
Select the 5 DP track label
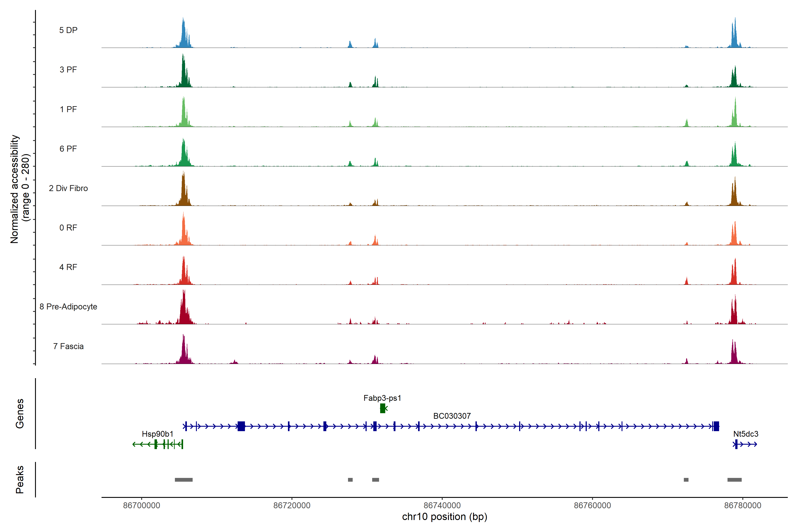[68, 30]
